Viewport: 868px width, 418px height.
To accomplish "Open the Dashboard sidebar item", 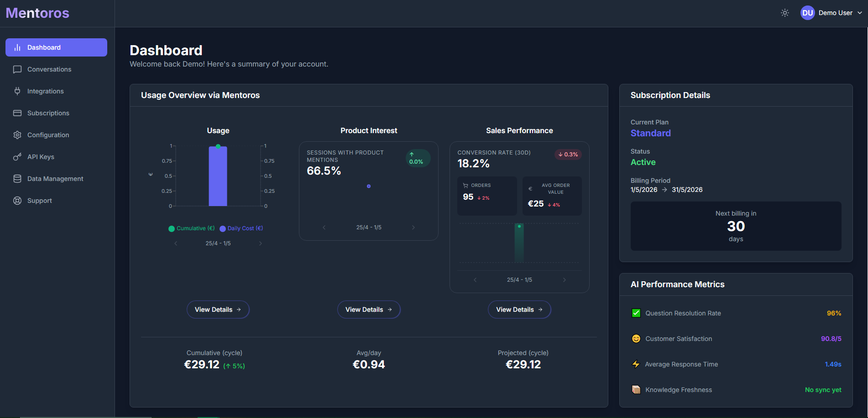I will [56, 47].
